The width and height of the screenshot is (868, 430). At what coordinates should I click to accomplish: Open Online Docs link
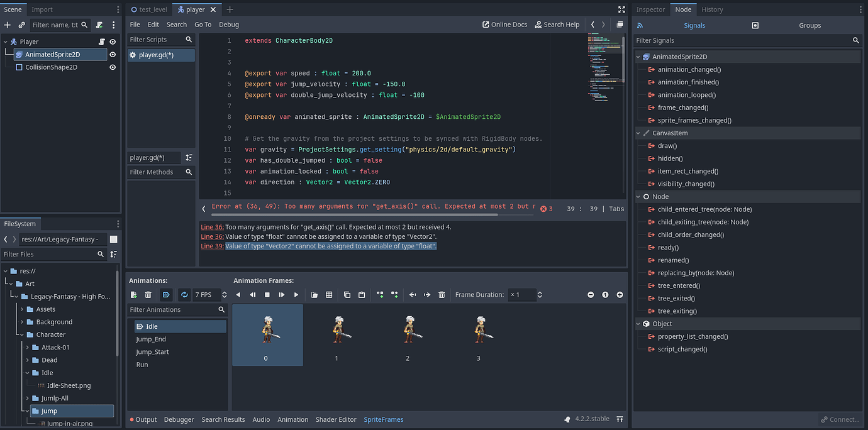504,25
